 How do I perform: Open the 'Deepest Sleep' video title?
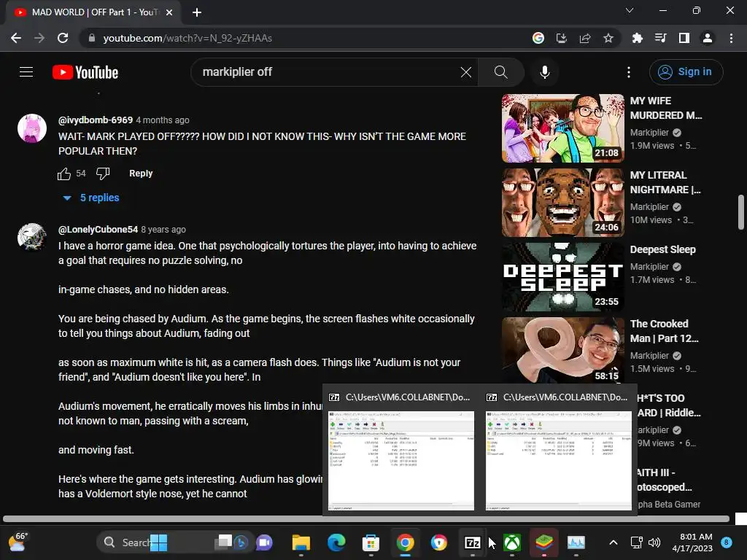pyautogui.click(x=662, y=249)
